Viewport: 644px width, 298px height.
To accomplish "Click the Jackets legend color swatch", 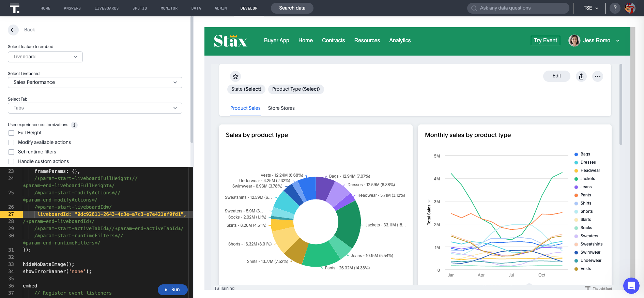I will coord(576,179).
